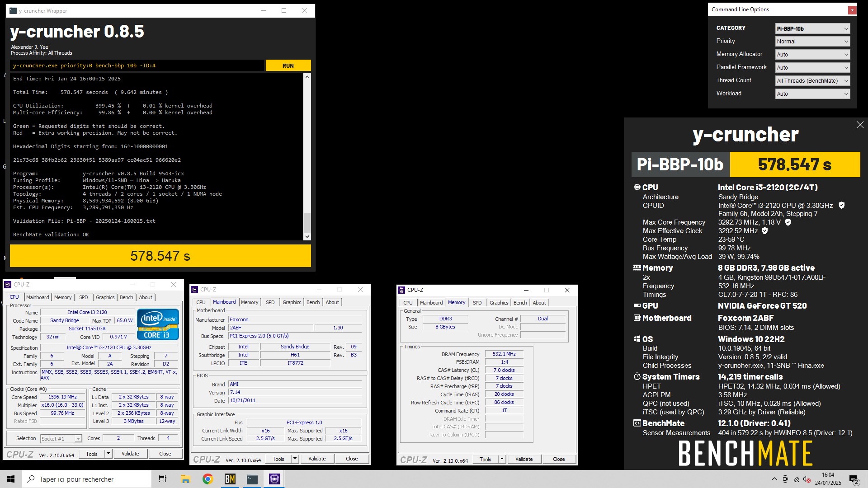Click the Manufacturer field showing Foxconn
The image size is (868, 488).
[x=295, y=319]
